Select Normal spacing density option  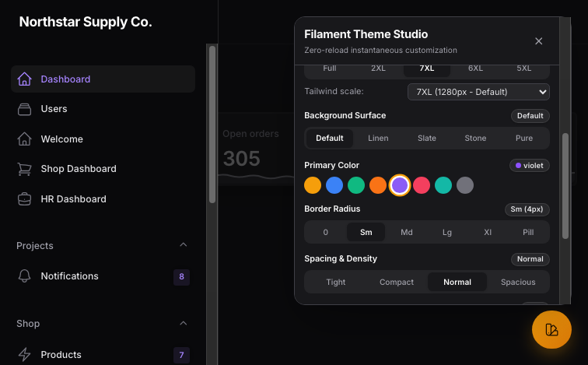click(457, 282)
